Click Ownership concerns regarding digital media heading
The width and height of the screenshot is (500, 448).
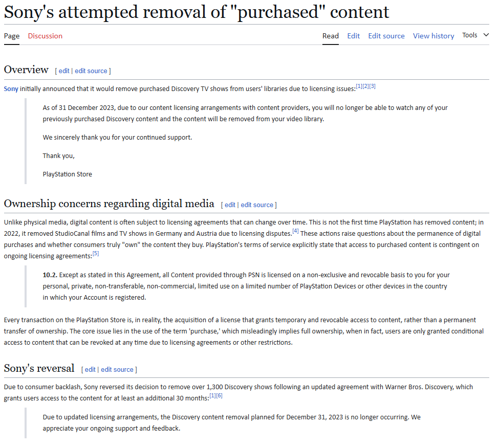click(109, 204)
